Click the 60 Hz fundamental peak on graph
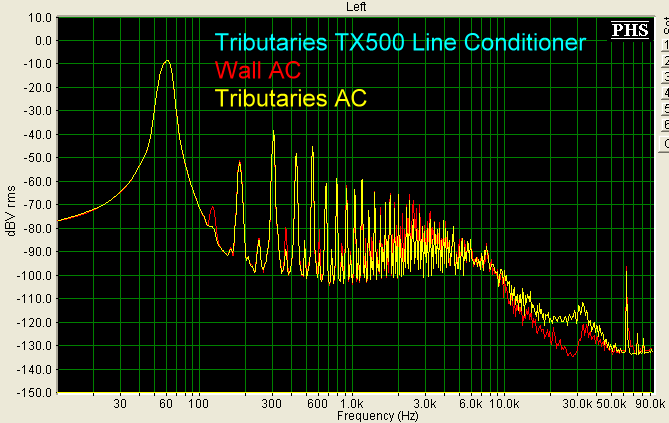This screenshot has height=423, width=669. [167, 61]
